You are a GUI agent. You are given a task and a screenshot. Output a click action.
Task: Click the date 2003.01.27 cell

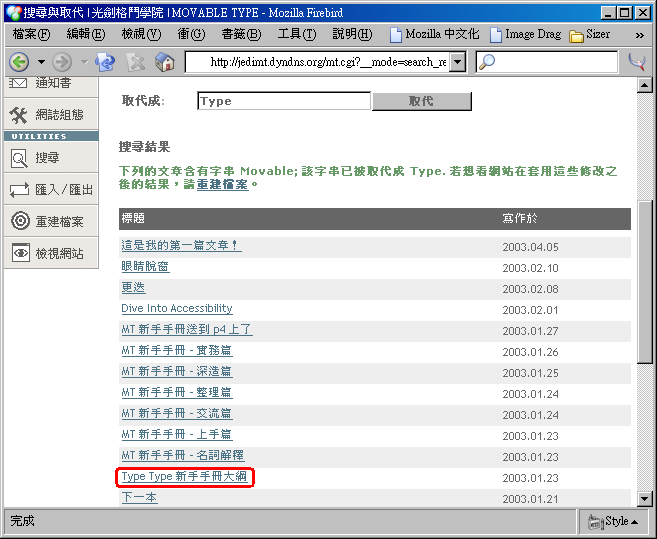[x=530, y=331]
